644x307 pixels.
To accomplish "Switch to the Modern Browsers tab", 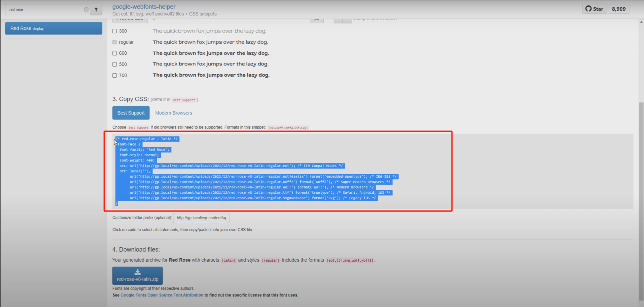I will point(174,113).
